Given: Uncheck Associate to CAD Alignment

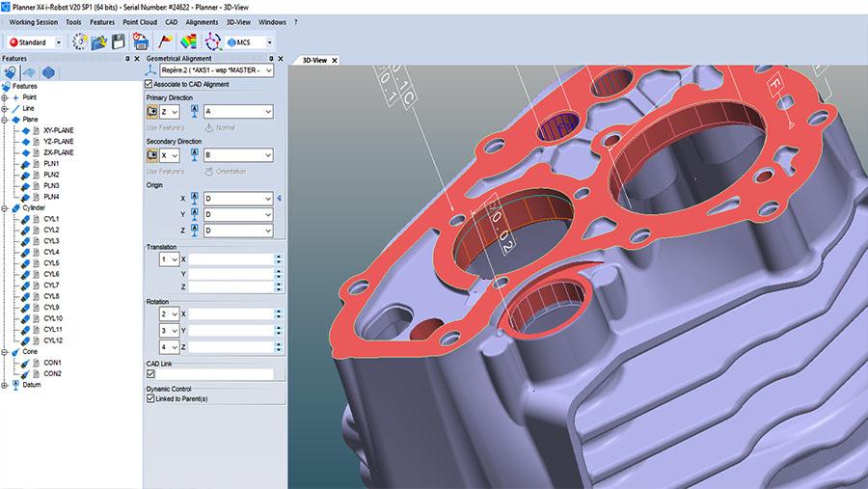Looking at the screenshot, I should coord(149,84).
